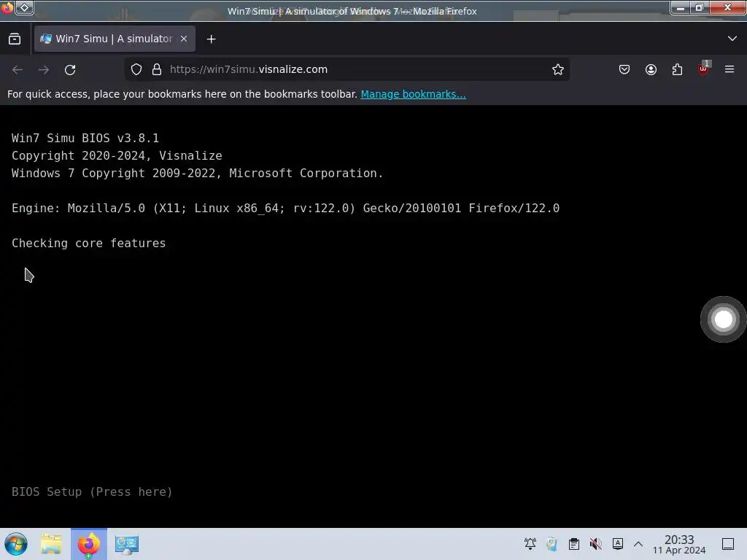Open Firefox account menu
This screenshot has height=560, width=747.
(651, 69)
